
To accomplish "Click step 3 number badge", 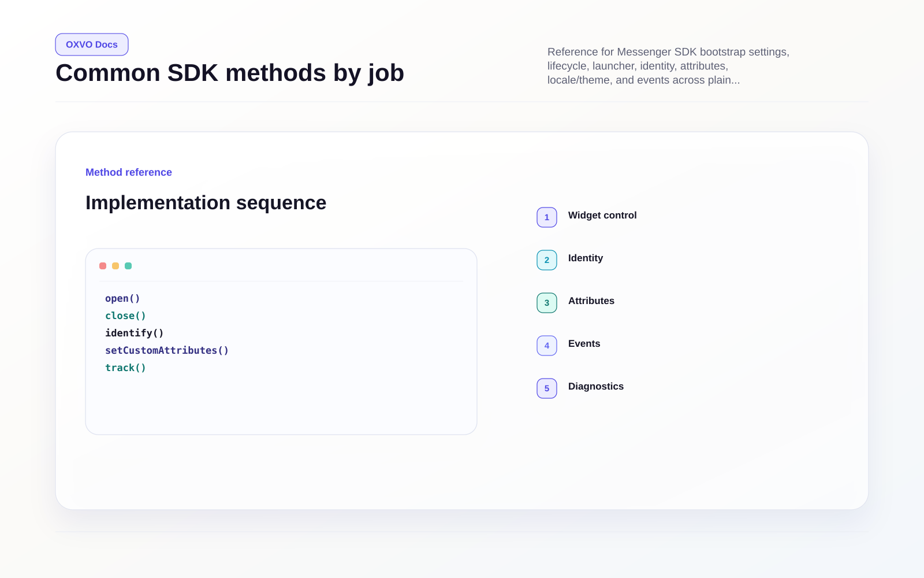I will 547,303.
